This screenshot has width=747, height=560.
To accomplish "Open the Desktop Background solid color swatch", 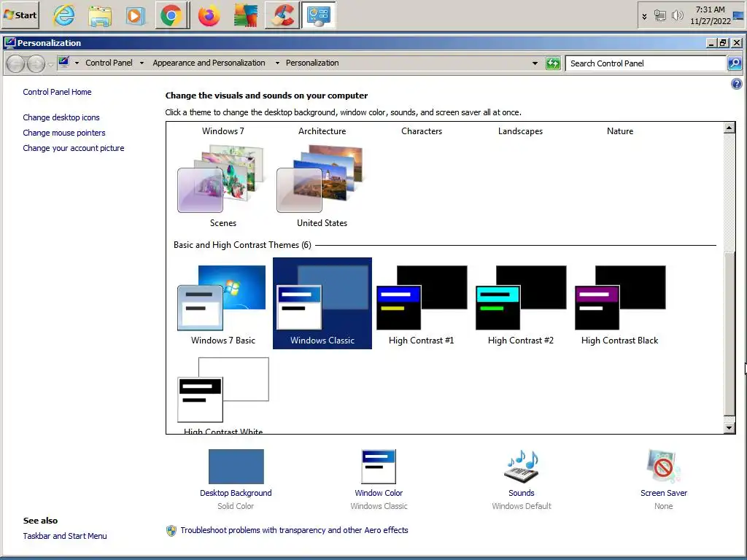I will click(x=236, y=466).
